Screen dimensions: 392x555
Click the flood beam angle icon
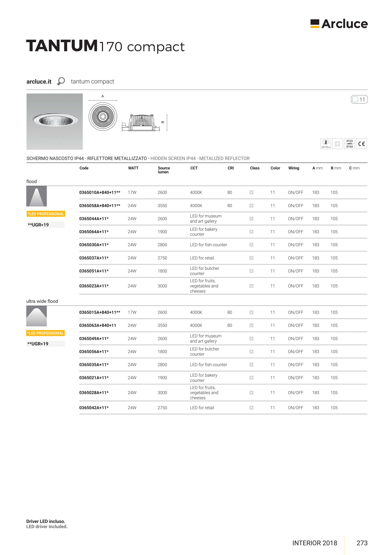(36, 196)
